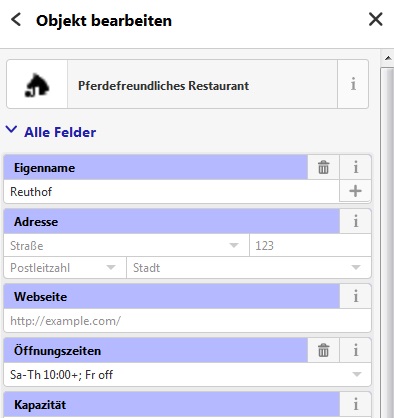Click the Webseite URL input field

[x=187, y=321]
